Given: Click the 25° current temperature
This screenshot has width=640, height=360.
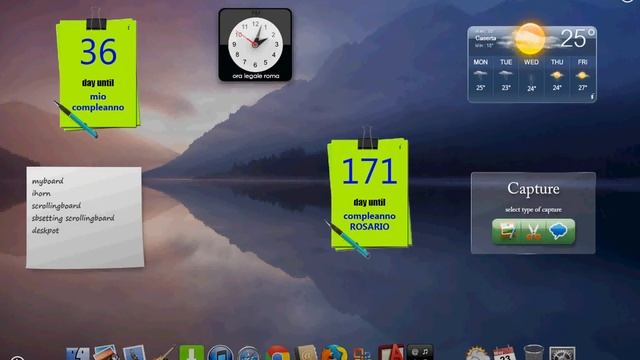Looking at the screenshot, I should pos(577,38).
